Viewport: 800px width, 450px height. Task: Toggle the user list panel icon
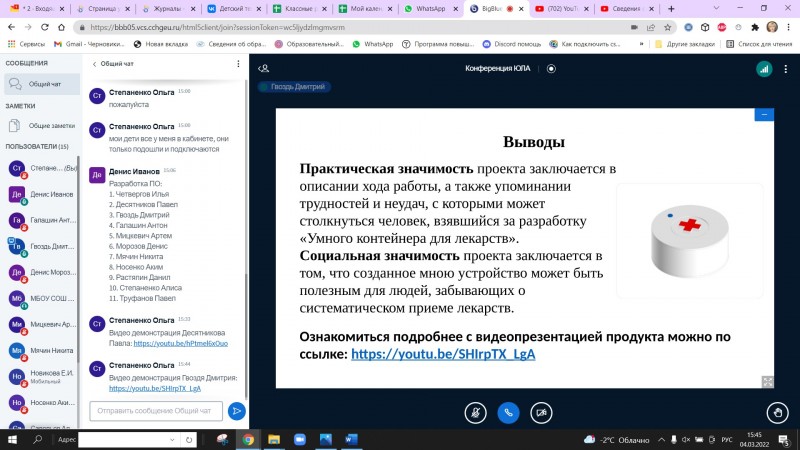pos(264,69)
